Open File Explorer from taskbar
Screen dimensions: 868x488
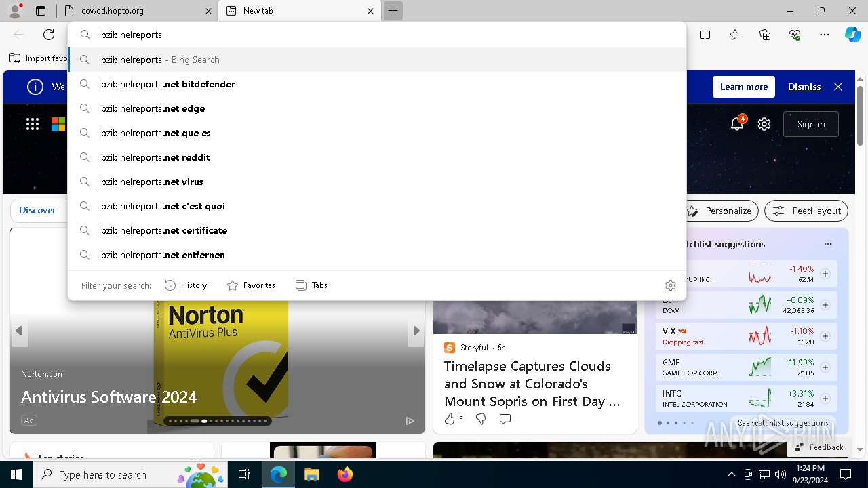(311, 474)
